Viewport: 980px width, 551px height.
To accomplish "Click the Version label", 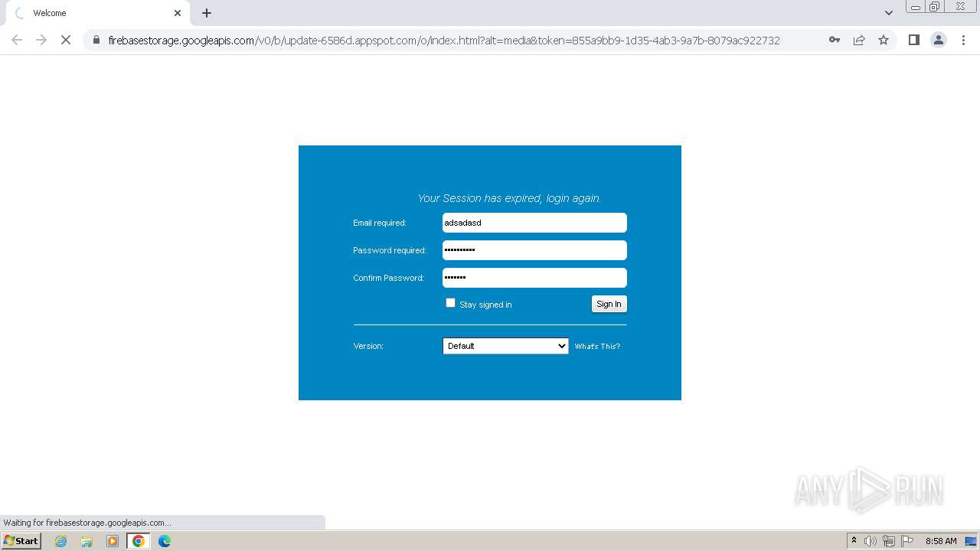I will 368,346.
